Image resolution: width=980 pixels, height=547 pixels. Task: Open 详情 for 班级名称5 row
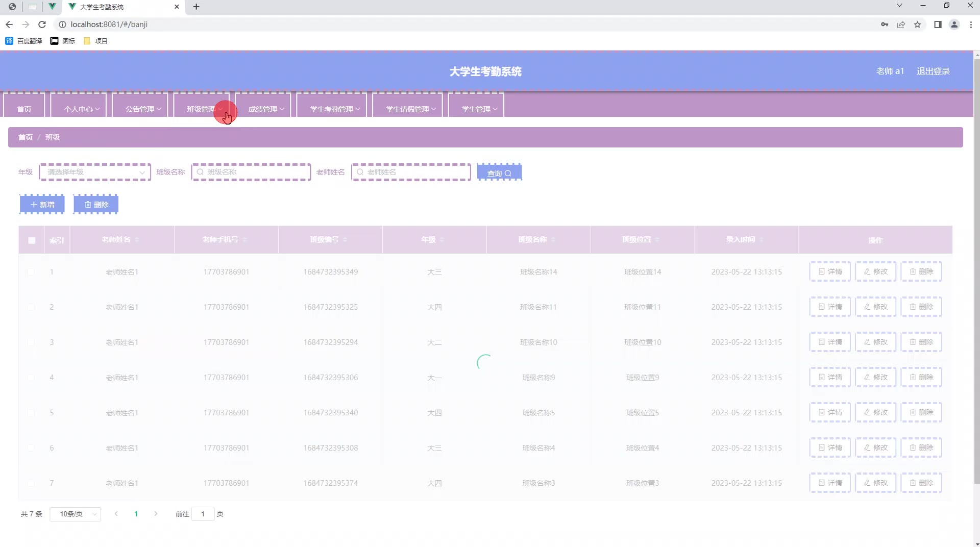click(830, 413)
